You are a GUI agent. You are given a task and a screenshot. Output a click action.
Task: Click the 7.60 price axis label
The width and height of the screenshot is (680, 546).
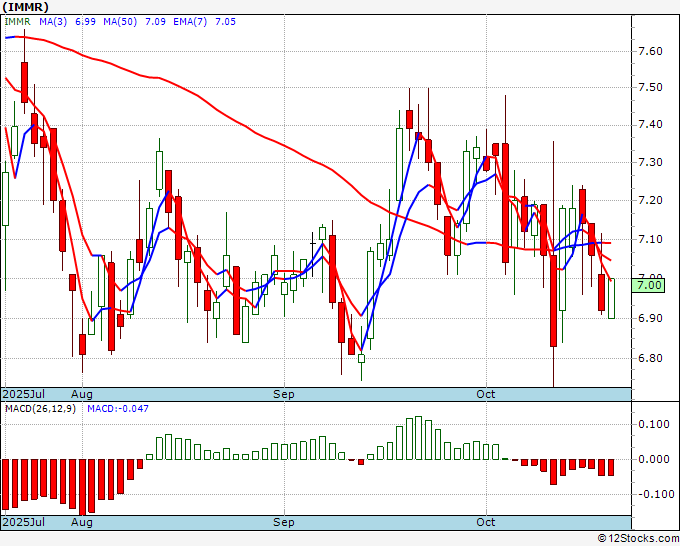click(x=651, y=51)
